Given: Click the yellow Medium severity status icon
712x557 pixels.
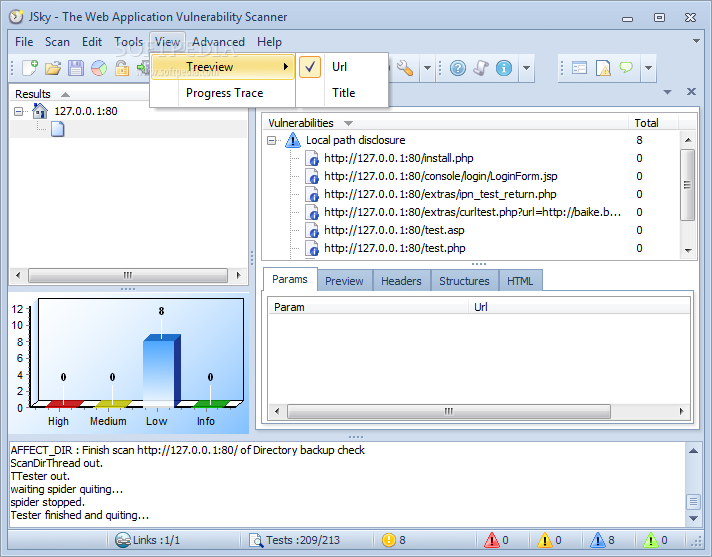Looking at the screenshot, I should tap(545, 540).
